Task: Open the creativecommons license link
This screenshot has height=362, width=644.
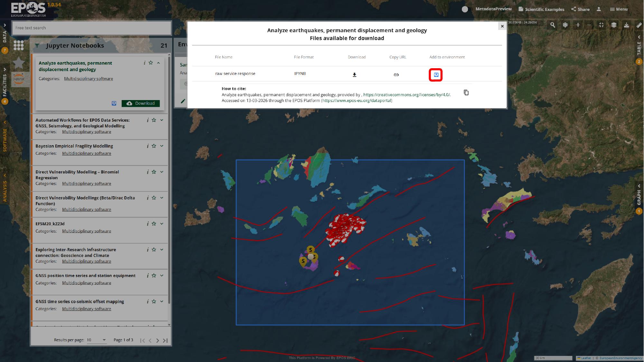Action: pos(406,95)
